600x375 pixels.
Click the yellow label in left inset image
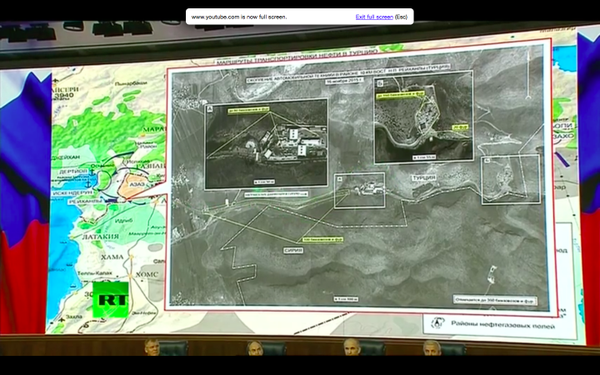tap(249, 110)
